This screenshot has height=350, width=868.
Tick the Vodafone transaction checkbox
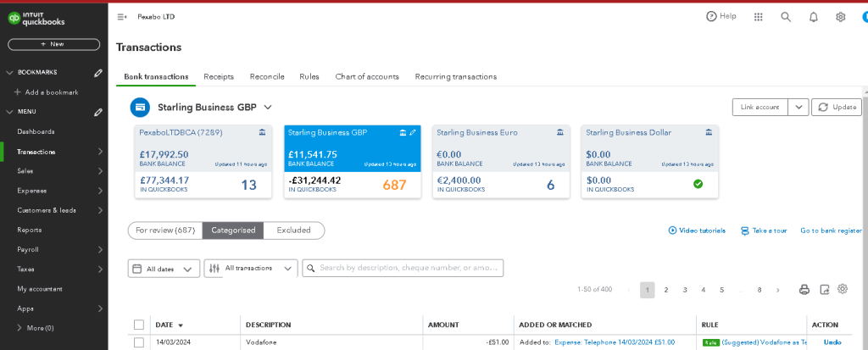(x=139, y=342)
